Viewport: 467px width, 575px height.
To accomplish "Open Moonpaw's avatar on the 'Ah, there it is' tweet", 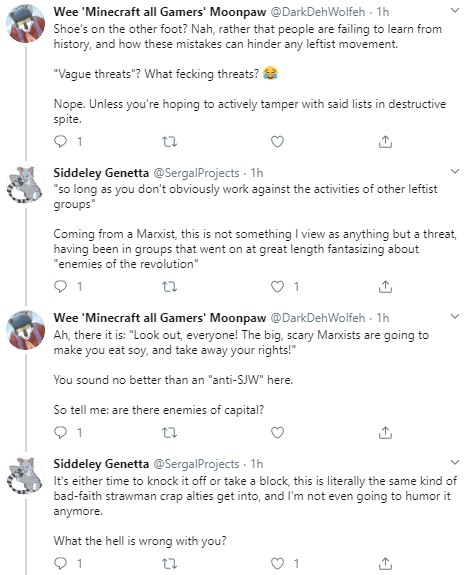I will point(26,329).
